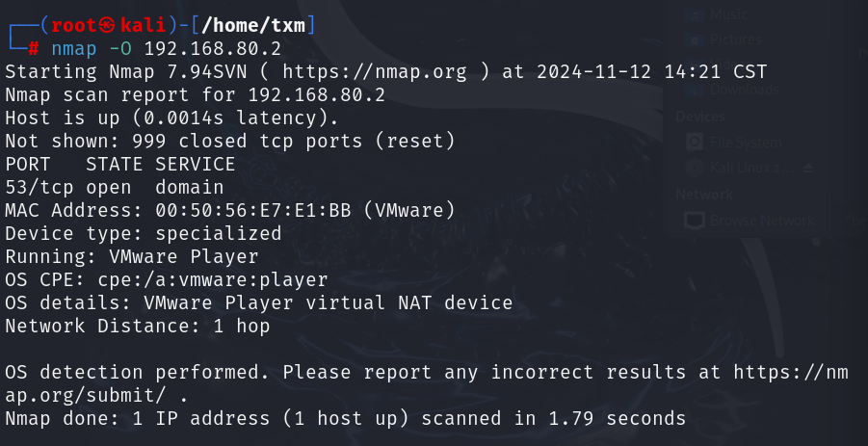The width and height of the screenshot is (868, 446).
Task: Click the File System drive icon
Action: 695,143
